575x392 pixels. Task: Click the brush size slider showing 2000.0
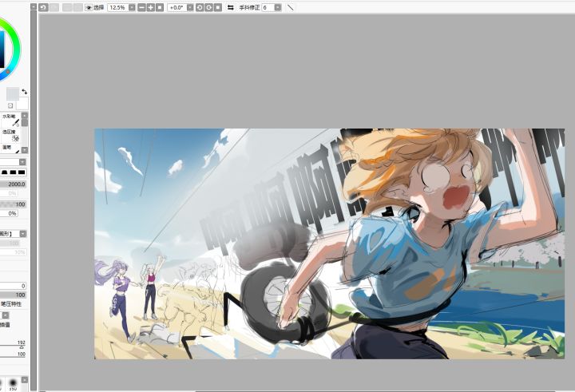click(13, 184)
